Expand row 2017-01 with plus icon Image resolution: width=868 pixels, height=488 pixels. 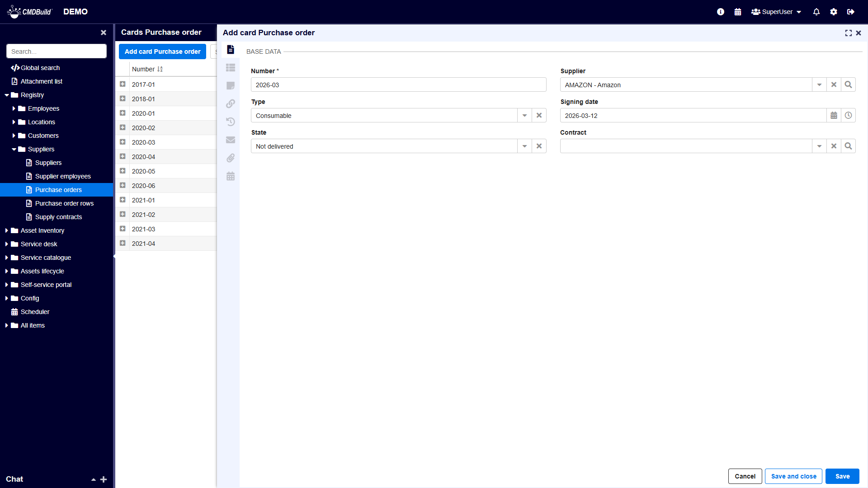(x=123, y=84)
